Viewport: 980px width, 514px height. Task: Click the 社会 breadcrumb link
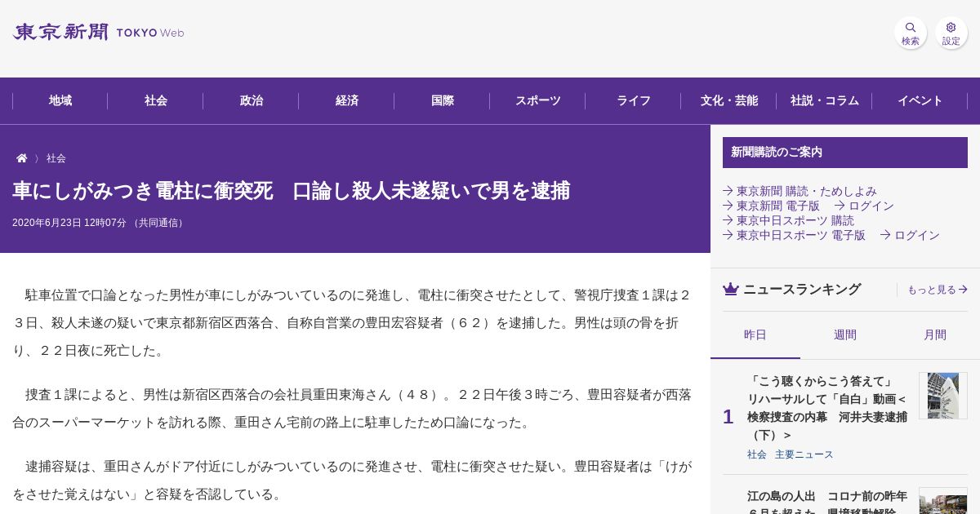(56, 158)
